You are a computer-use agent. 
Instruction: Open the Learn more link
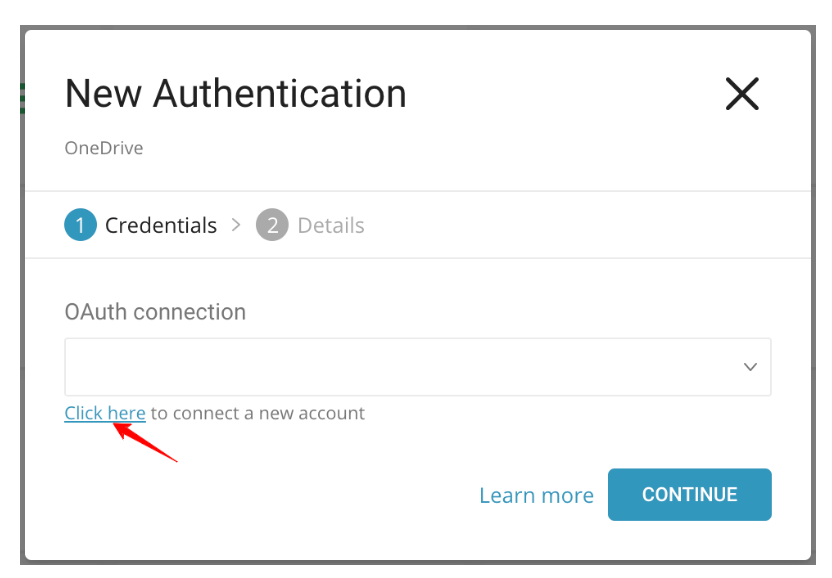[536, 495]
